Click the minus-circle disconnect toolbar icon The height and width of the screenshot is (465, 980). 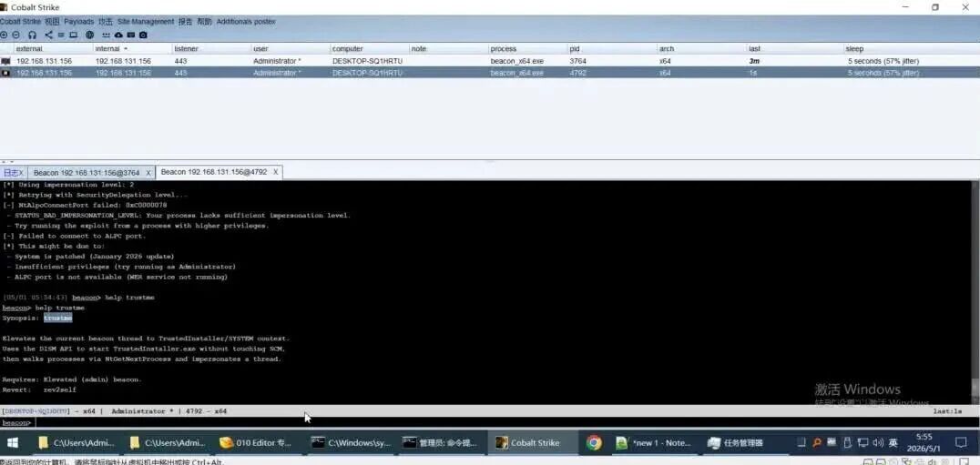pos(16,35)
